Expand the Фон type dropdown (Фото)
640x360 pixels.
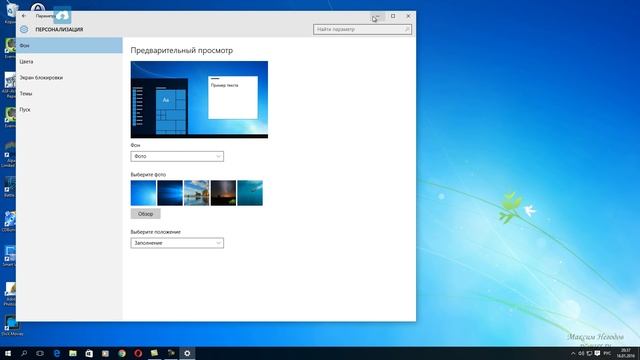pyautogui.click(x=177, y=156)
